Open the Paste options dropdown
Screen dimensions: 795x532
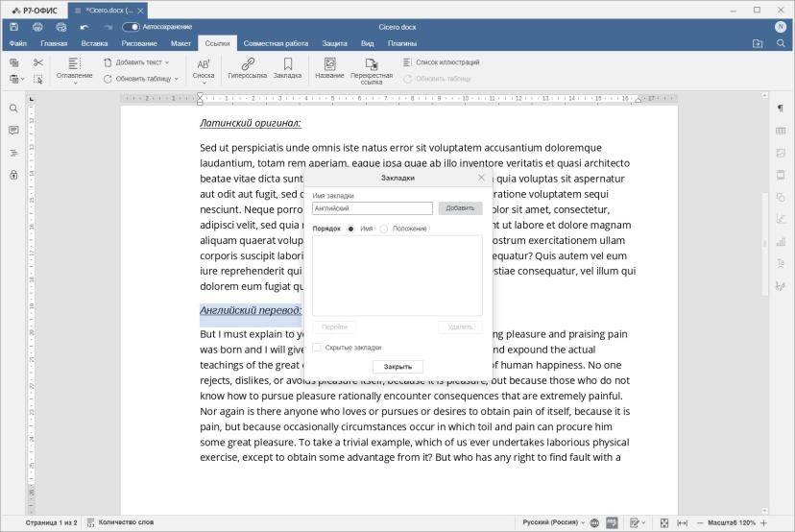pyautogui.click(x=22, y=79)
